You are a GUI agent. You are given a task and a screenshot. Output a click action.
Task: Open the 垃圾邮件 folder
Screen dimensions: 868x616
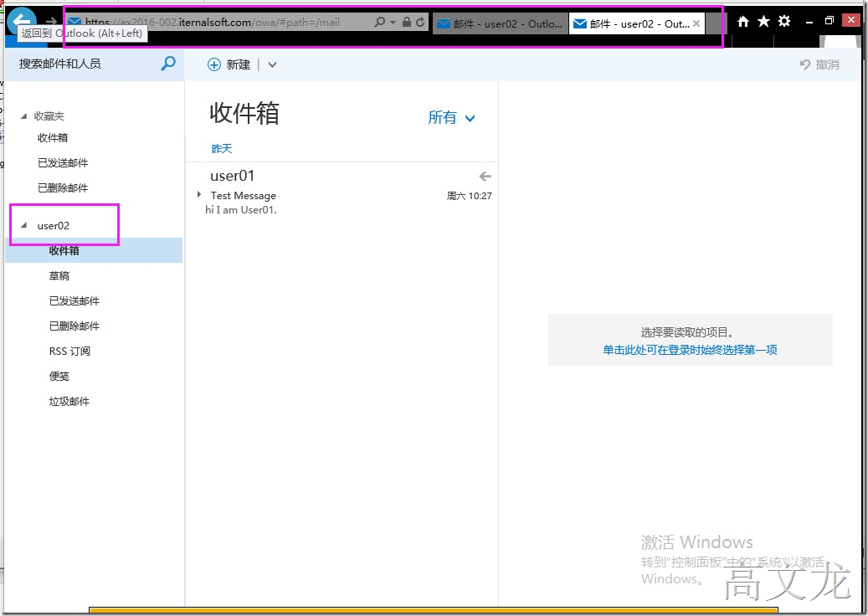[69, 401]
